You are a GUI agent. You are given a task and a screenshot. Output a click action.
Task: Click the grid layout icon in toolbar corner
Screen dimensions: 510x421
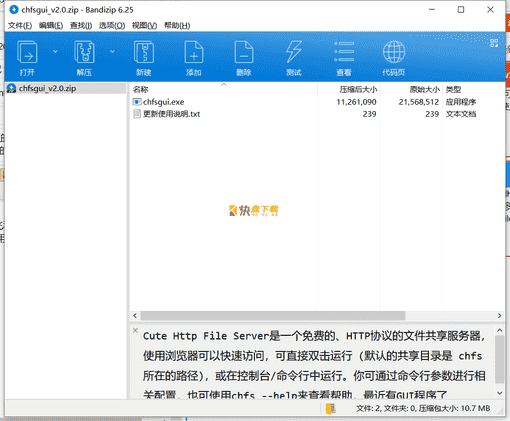pyautogui.click(x=494, y=43)
